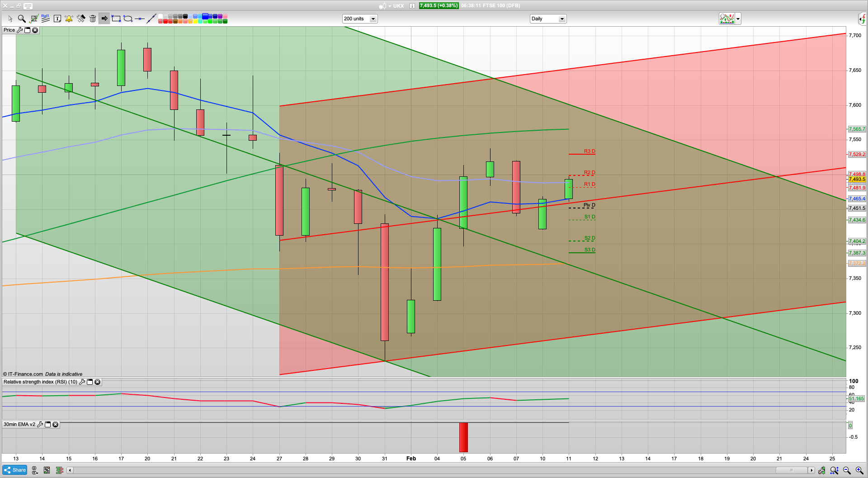Select the trend line tool

pos(151,19)
